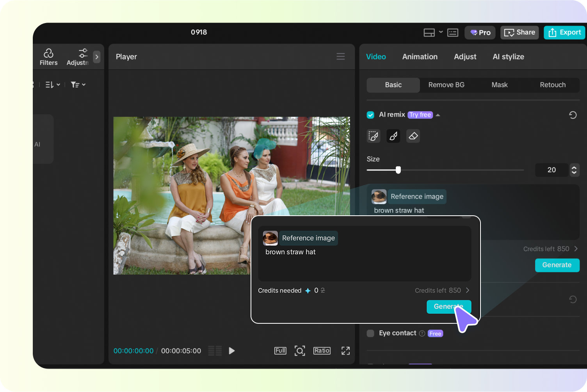This screenshot has height=392, width=587.
Task: Open the Adjustment panel icon
Action: 78,57
